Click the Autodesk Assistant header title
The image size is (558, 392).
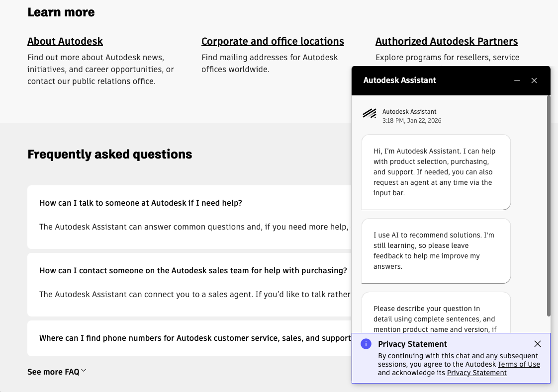[400, 80]
